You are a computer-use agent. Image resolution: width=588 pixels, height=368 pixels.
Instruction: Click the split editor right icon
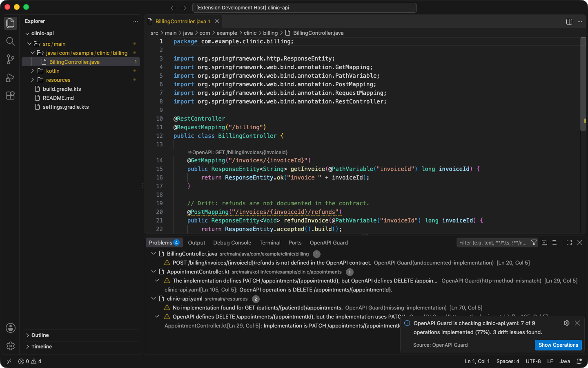coord(569,22)
